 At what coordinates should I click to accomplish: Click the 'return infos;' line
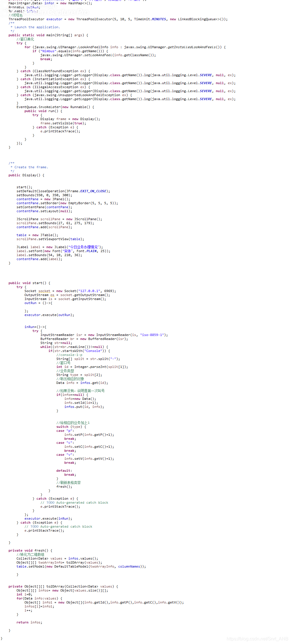pyautogui.click(x=29, y=622)
